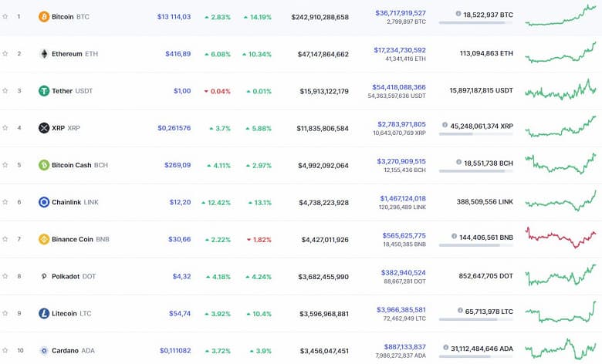Open the Polkadot name link
Image resolution: width=602 pixels, height=364 pixels.
click(66, 277)
